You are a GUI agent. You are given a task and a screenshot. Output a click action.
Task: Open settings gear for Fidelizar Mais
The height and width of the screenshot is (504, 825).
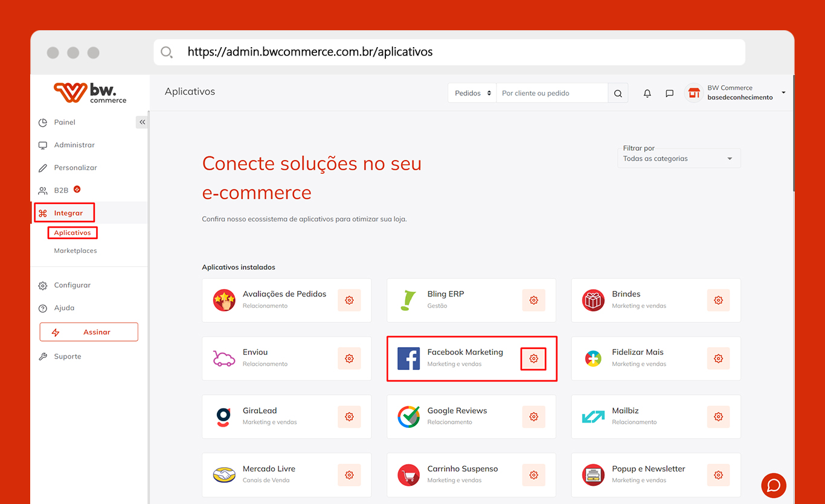coord(718,359)
